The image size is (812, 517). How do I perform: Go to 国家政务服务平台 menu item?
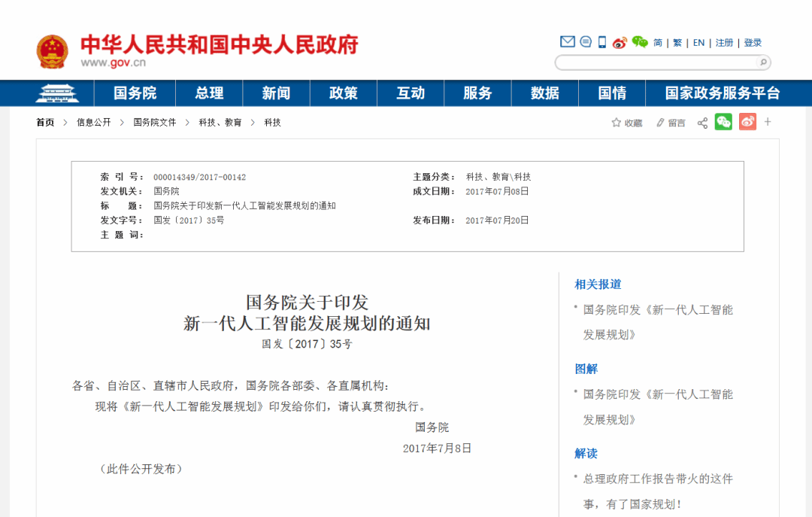tap(723, 93)
